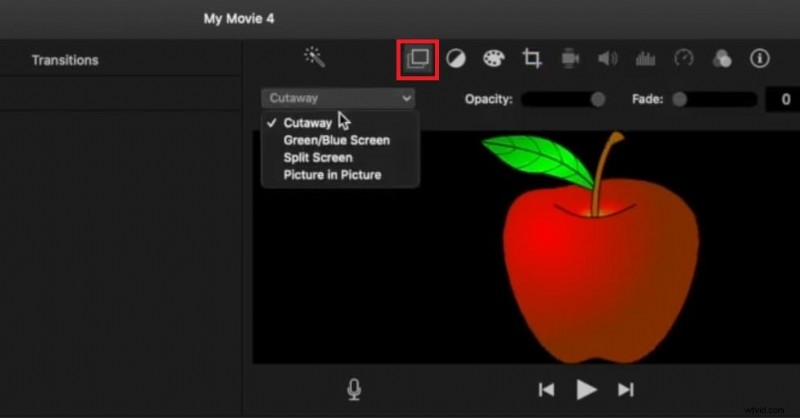The height and width of the screenshot is (418, 800).
Task: Skip back to previous clip
Action: [546, 390]
